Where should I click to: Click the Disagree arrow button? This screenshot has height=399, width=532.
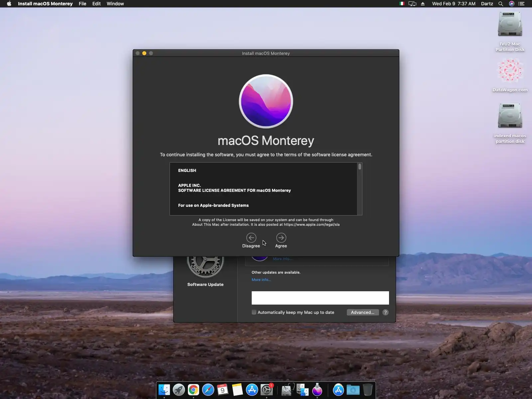(x=251, y=238)
